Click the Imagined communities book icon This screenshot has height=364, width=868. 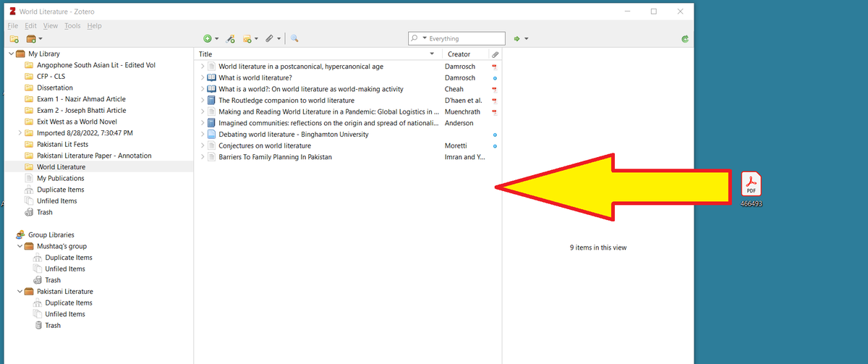click(211, 123)
